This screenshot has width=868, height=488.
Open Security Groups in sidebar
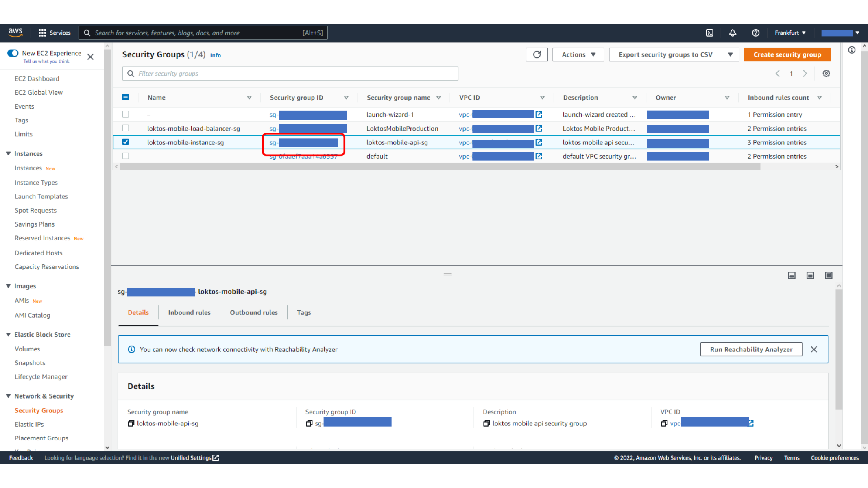point(39,411)
